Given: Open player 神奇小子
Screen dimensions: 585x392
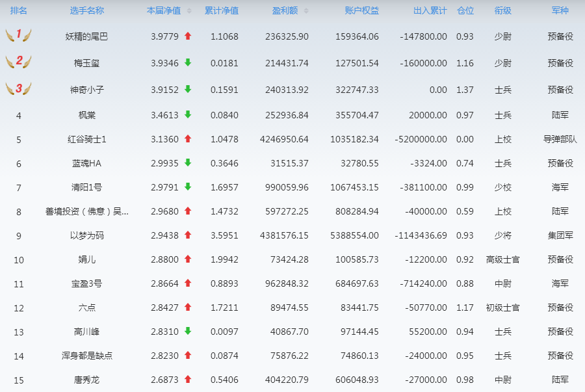Looking at the screenshot, I should [x=86, y=90].
